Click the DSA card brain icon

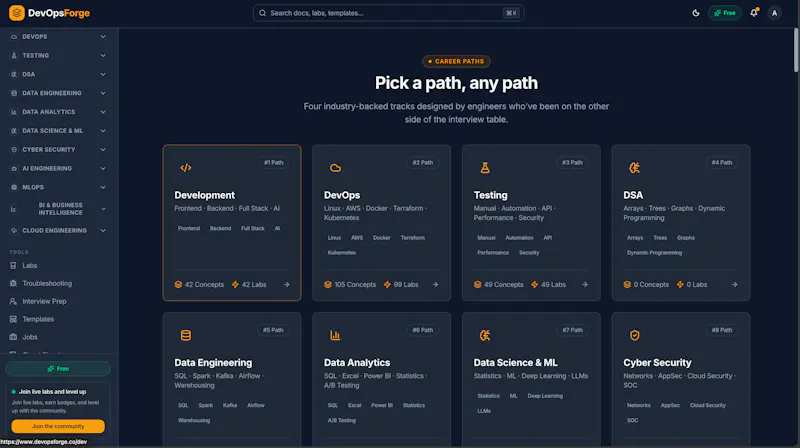[634, 168]
